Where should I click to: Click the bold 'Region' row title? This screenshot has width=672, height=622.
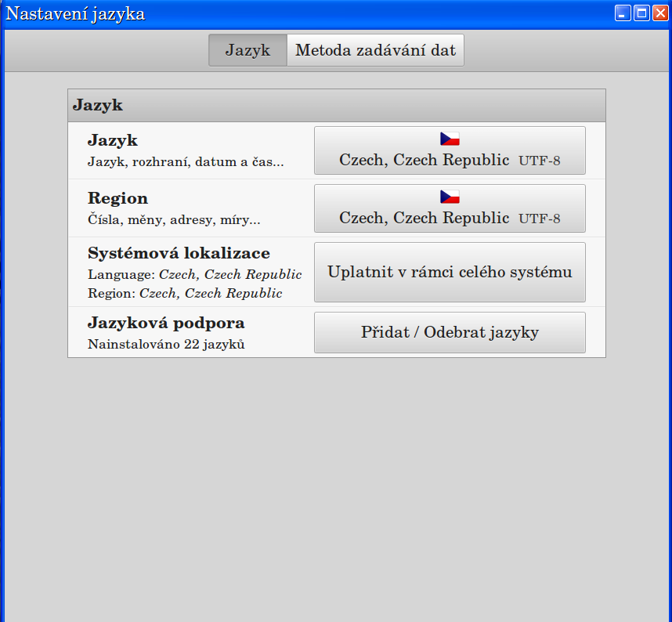pos(117,198)
